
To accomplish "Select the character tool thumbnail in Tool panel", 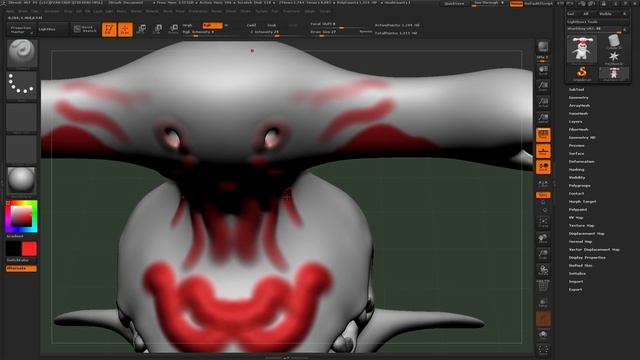I will 582,49.
